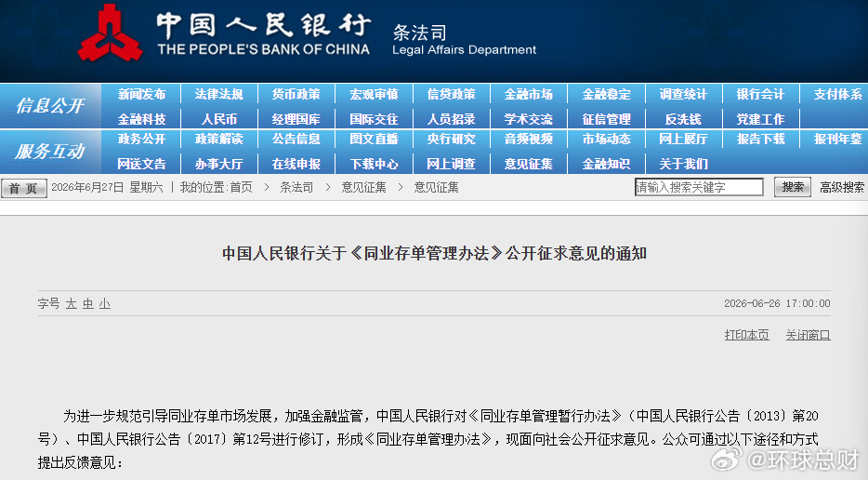868x480 pixels.
Task: Select 经理国库 navigation item
Action: 296,119
